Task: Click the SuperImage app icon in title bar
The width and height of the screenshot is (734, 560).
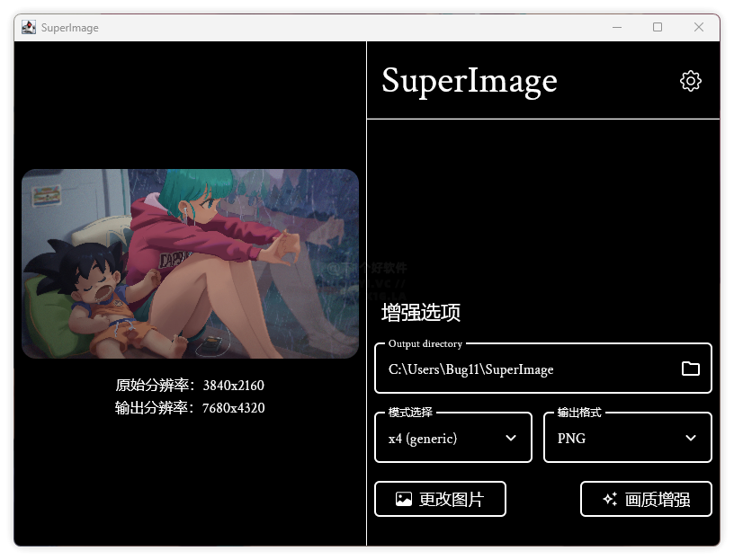Action: [29, 27]
